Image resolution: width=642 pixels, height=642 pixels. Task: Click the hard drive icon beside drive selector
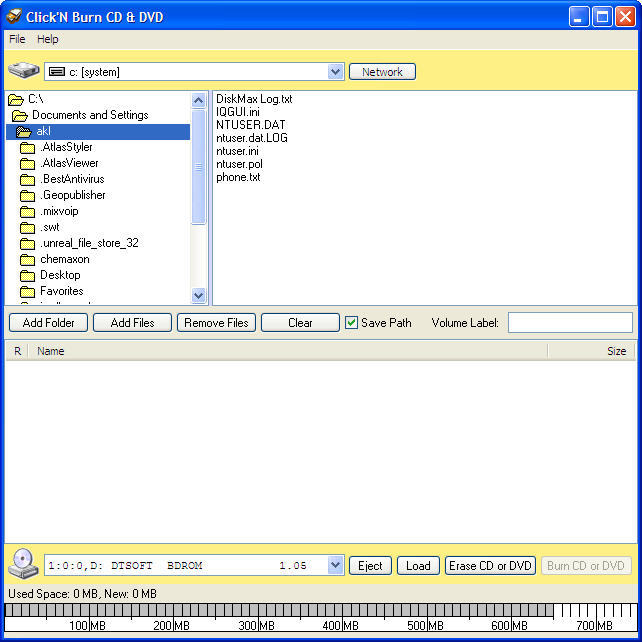click(x=24, y=71)
